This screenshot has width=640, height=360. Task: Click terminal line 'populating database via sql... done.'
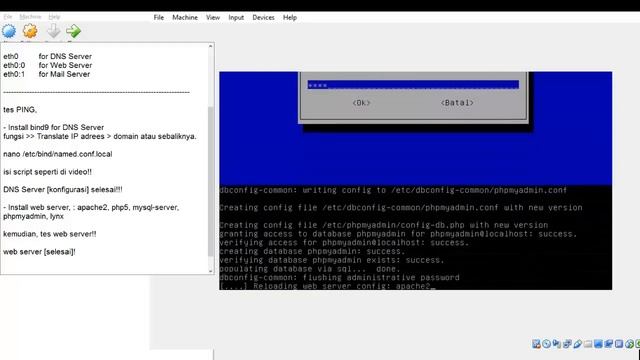coord(310,269)
